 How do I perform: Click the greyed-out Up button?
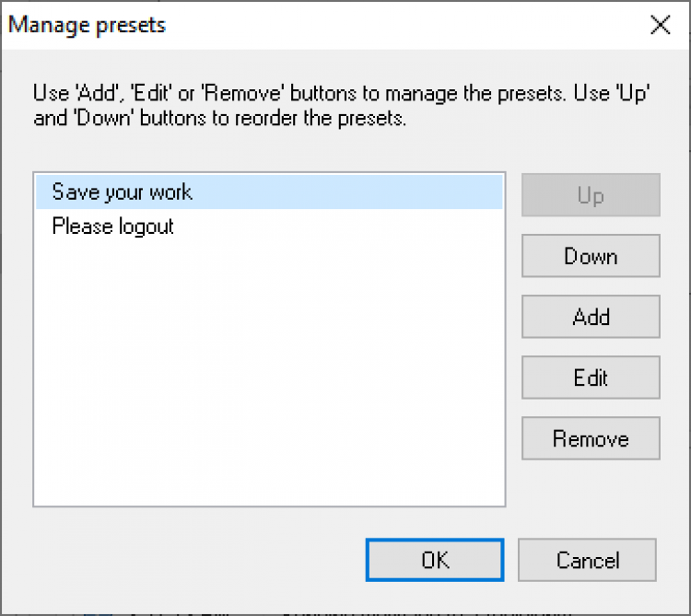tap(591, 195)
